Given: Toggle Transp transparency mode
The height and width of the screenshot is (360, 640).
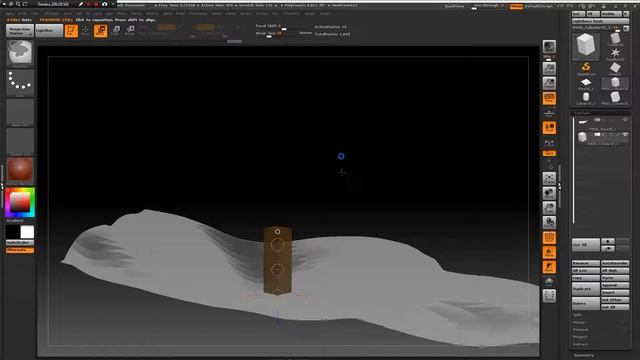Looking at the screenshot, I should tap(549, 252).
